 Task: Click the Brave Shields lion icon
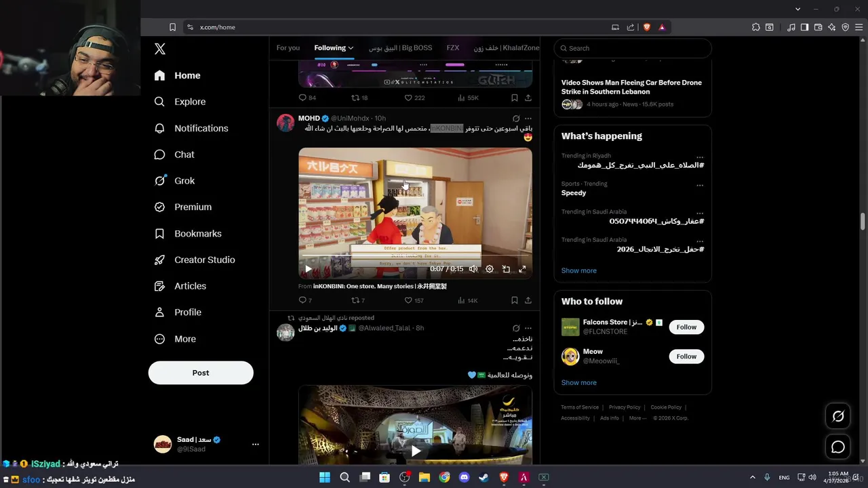click(646, 27)
